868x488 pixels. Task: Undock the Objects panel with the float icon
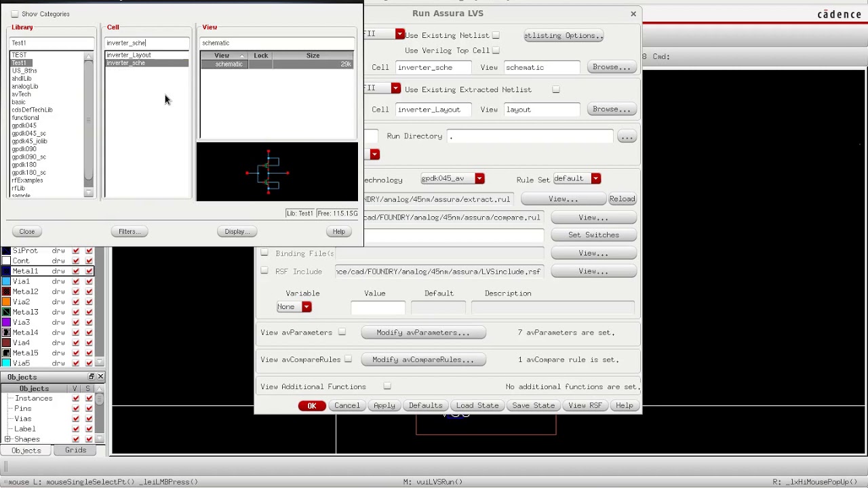(x=92, y=377)
